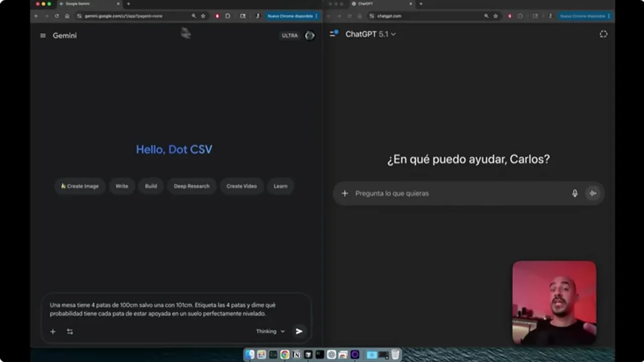The width and height of the screenshot is (644, 362).
Task: Open the ChatGPT app in the Dock
Action: click(332, 355)
